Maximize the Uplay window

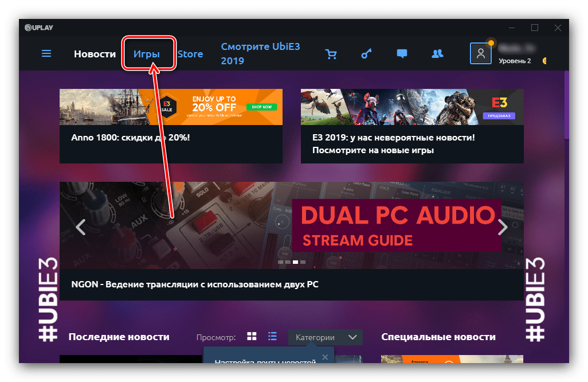click(x=535, y=28)
